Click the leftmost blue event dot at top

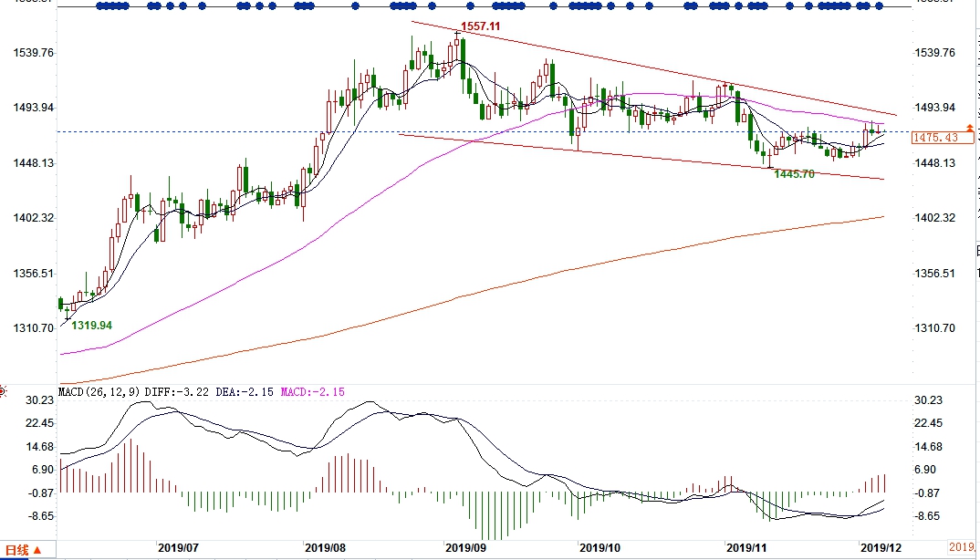pos(99,6)
